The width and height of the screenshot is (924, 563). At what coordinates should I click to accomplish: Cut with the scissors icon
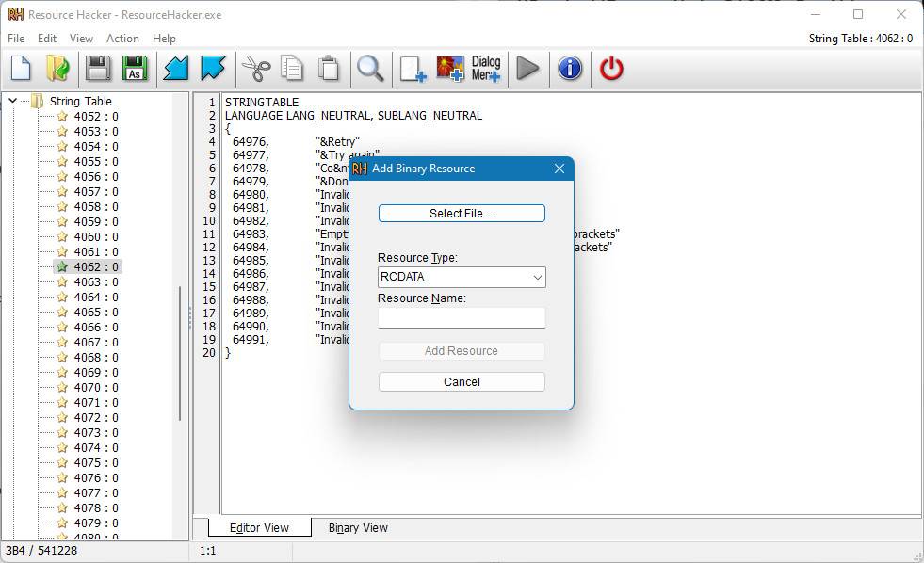tap(256, 69)
